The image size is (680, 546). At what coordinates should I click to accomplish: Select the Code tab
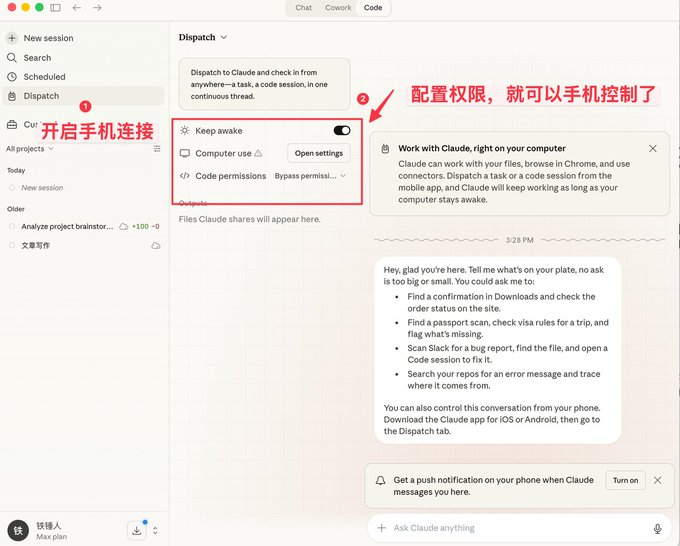[x=373, y=8]
